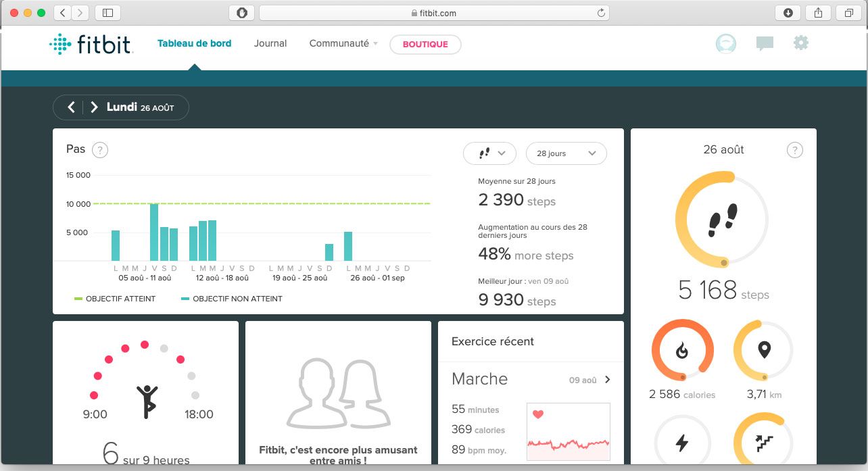Click the active minutes lightning icon
The image size is (868, 471).
coord(682,443)
